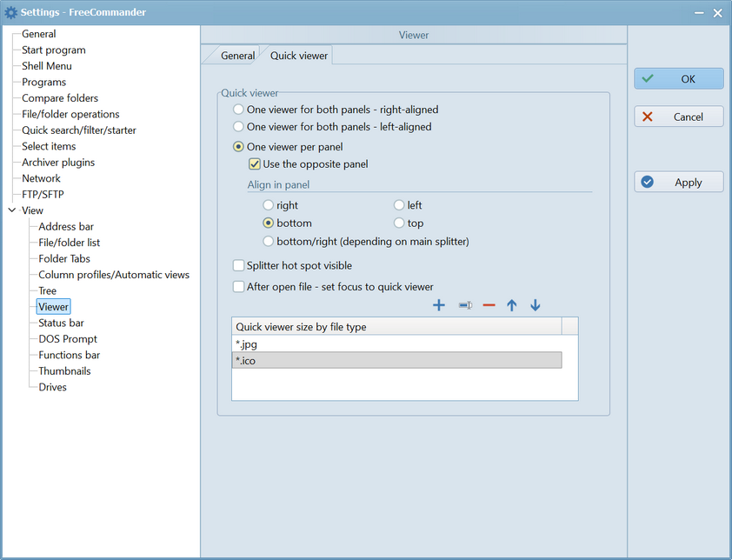Open Thumbnails settings in tree

(x=64, y=371)
